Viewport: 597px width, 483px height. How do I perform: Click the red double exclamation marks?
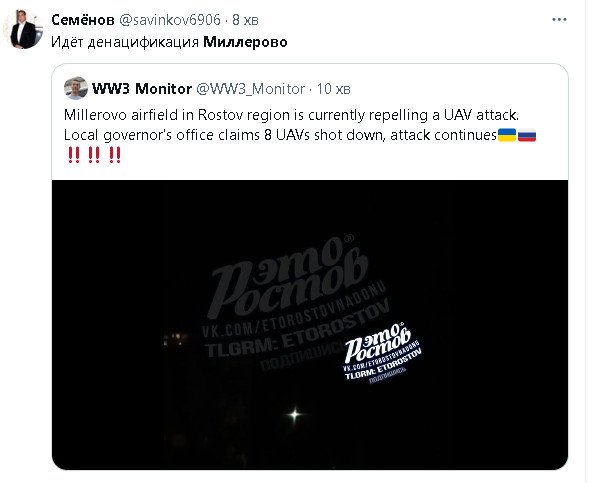click(94, 155)
